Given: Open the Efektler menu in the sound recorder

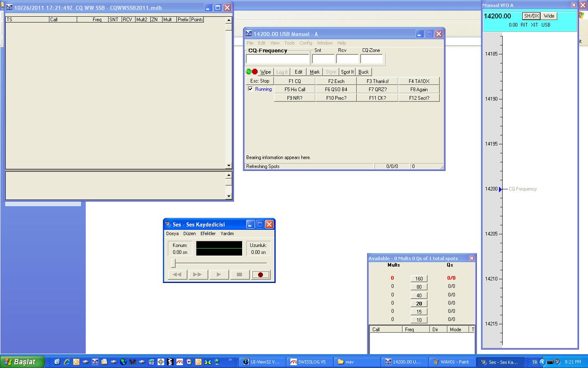Looking at the screenshot, I should point(208,233).
